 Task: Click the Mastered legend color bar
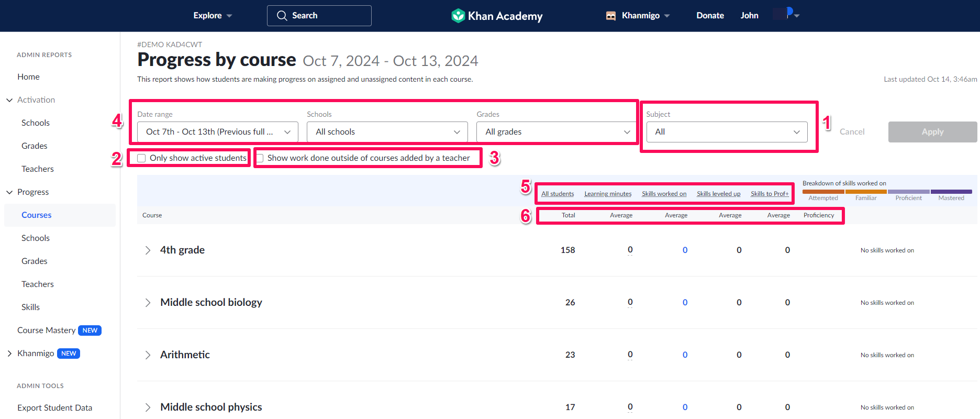(951, 192)
